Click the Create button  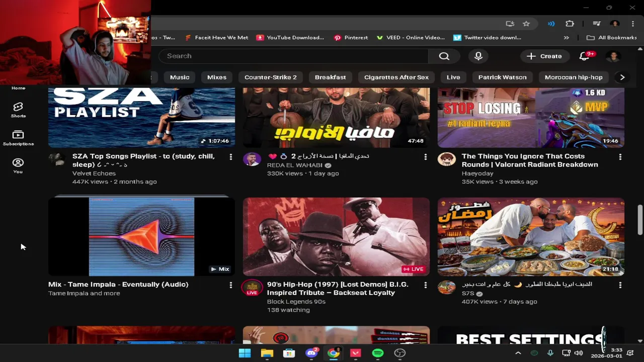pos(544,56)
